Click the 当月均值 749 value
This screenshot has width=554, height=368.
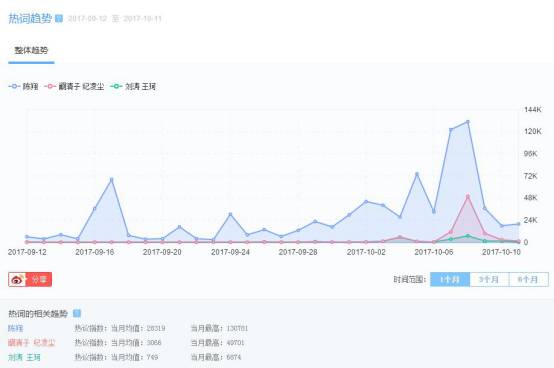(x=152, y=357)
